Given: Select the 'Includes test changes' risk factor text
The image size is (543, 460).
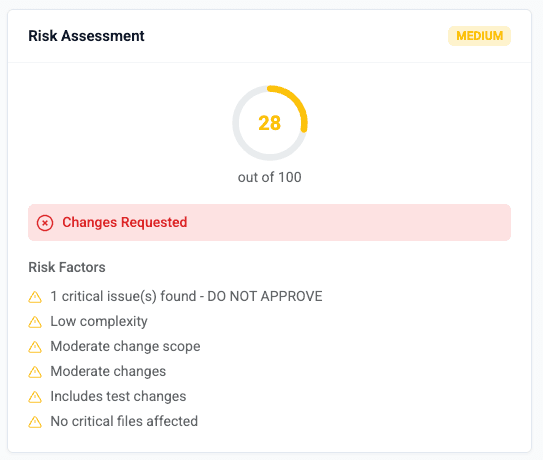Looking at the screenshot, I should [118, 396].
